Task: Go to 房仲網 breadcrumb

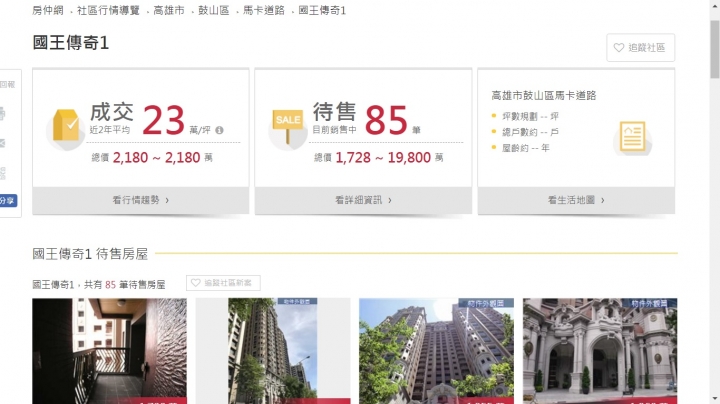Action: point(48,11)
